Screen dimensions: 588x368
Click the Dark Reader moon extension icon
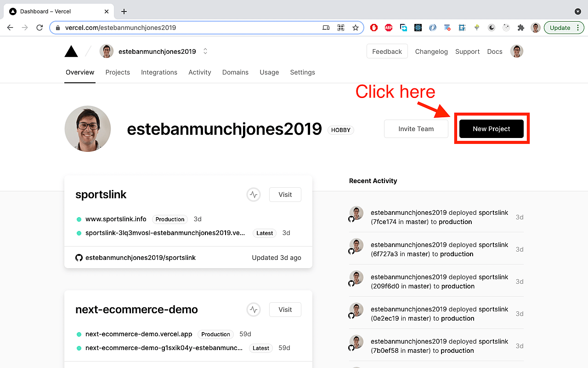[x=491, y=28]
